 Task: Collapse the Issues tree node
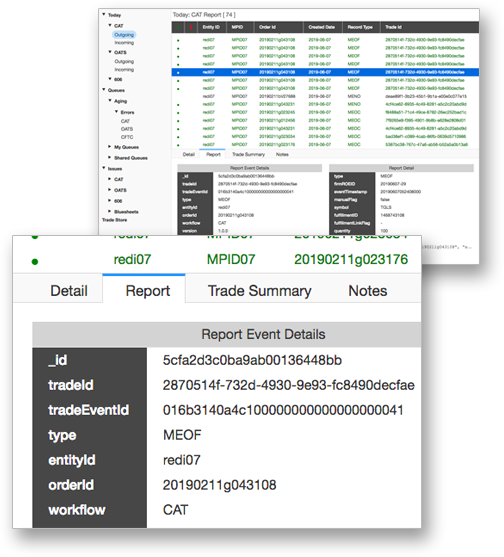point(104,168)
